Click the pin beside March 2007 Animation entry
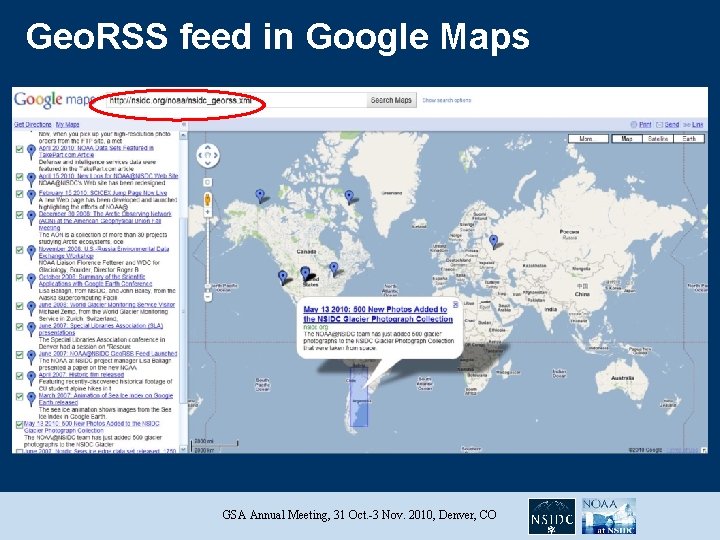The width and height of the screenshot is (720, 540). point(31,399)
